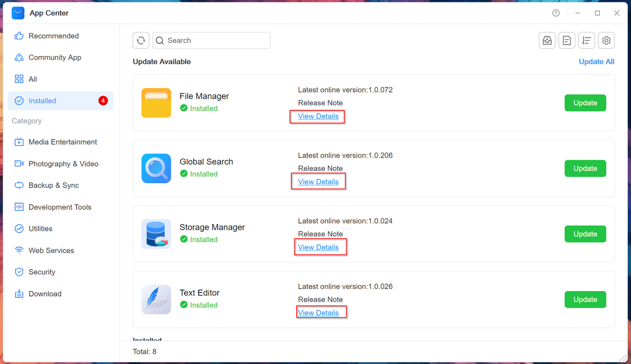Click the 'Update Available' heading

[x=162, y=62]
